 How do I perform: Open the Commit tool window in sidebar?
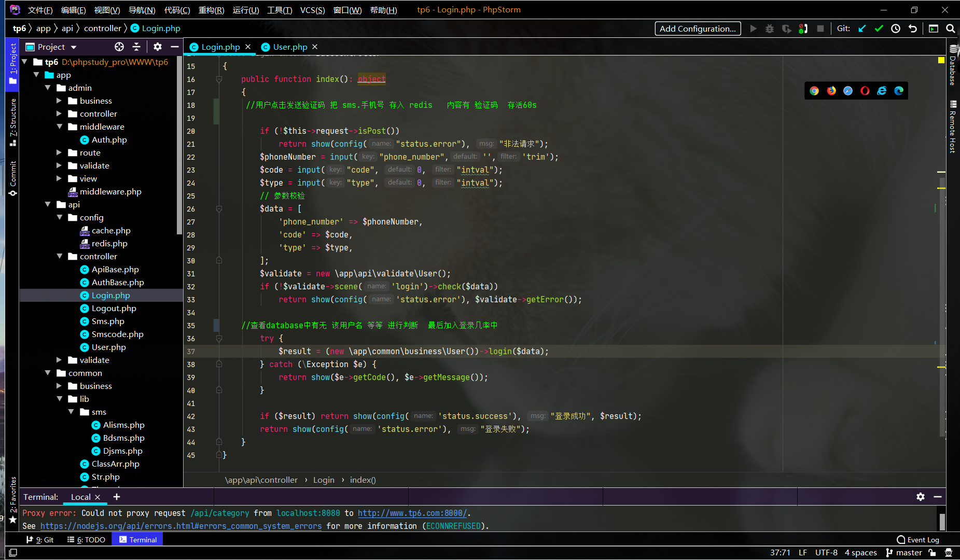coord(13,178)
